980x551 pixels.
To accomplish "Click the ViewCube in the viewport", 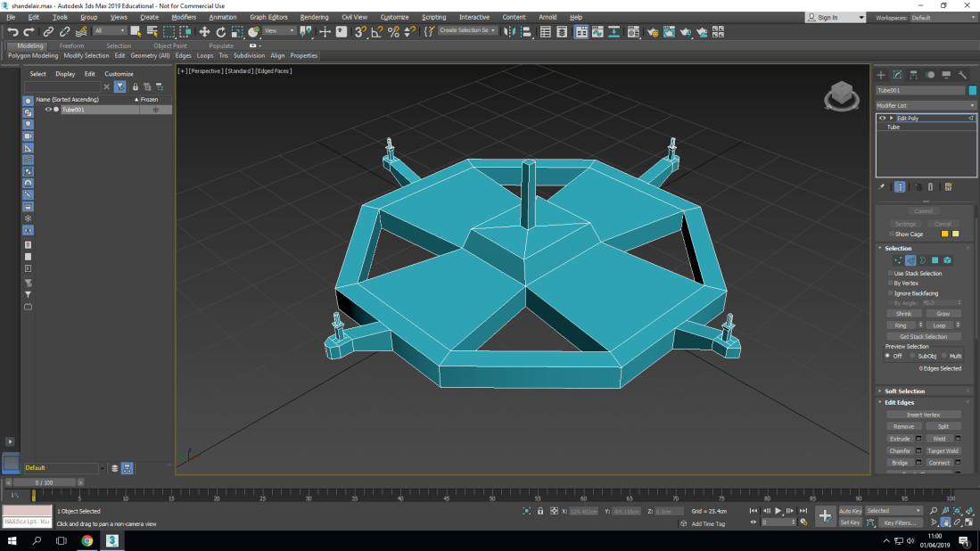I will tap(841, 94).
